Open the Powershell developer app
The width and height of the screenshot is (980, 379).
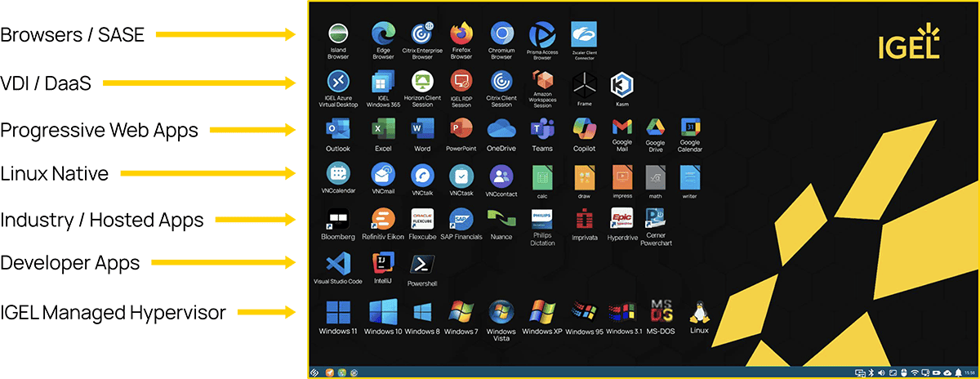422,265
